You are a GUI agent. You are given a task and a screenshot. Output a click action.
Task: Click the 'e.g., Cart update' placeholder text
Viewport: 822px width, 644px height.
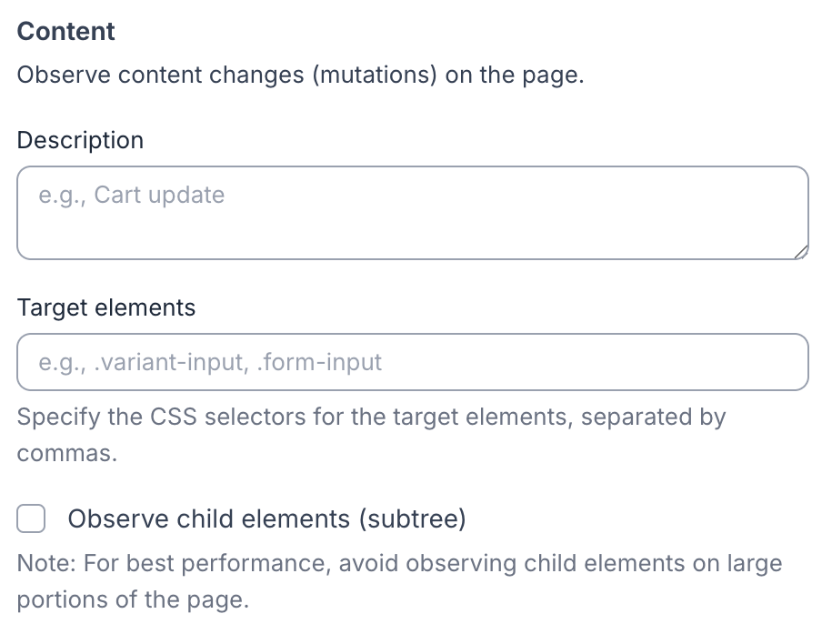[x=132, y=195]
